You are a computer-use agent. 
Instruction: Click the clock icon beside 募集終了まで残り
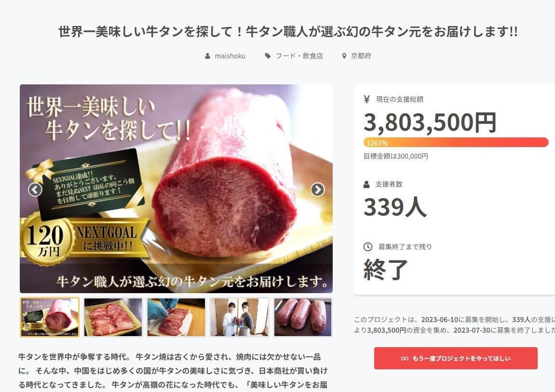(x=368, y=246)
